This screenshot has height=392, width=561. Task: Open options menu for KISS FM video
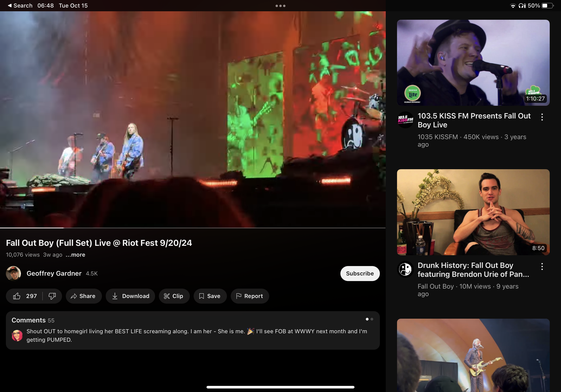coord(542,117)
